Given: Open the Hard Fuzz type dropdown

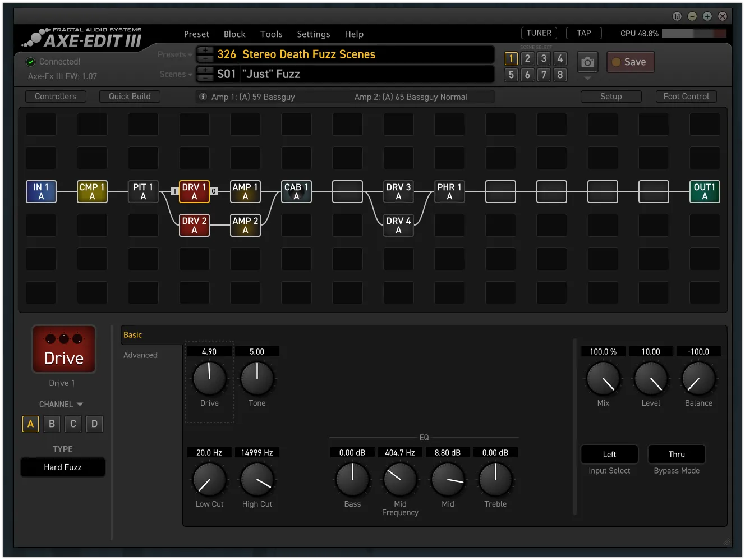Looking at the screenshot, I should click(63, 467).
